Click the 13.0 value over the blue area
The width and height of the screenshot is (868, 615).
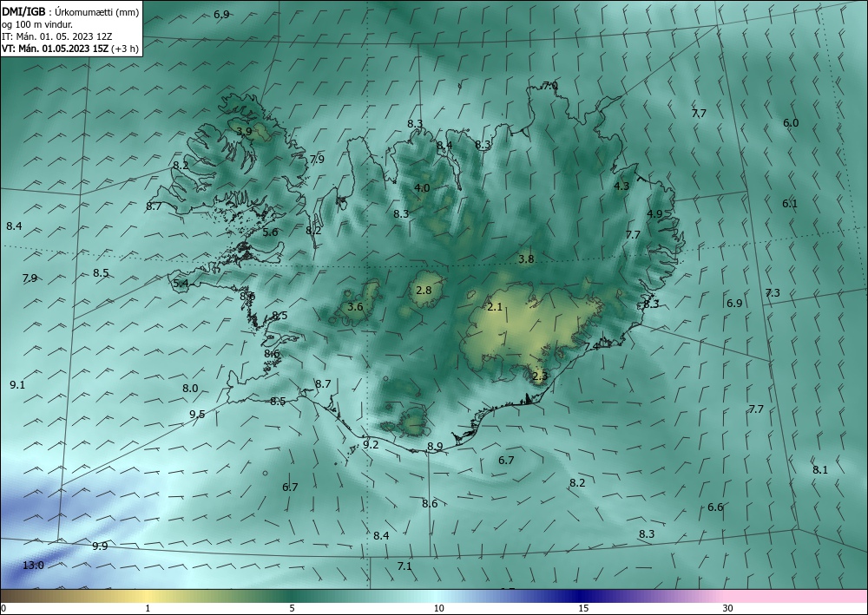[33, 566]
